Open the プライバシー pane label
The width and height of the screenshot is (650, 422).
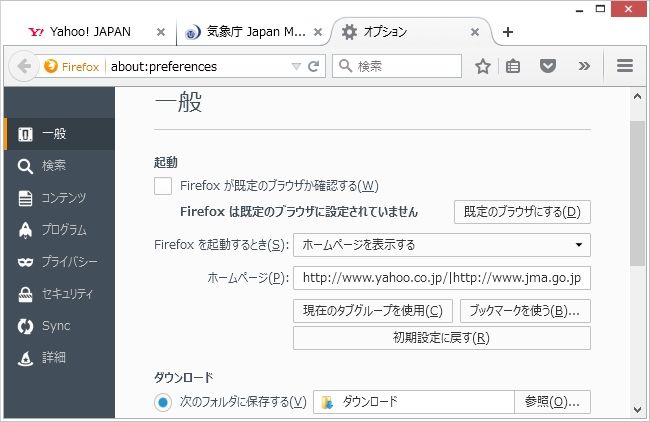pos(70,262)
